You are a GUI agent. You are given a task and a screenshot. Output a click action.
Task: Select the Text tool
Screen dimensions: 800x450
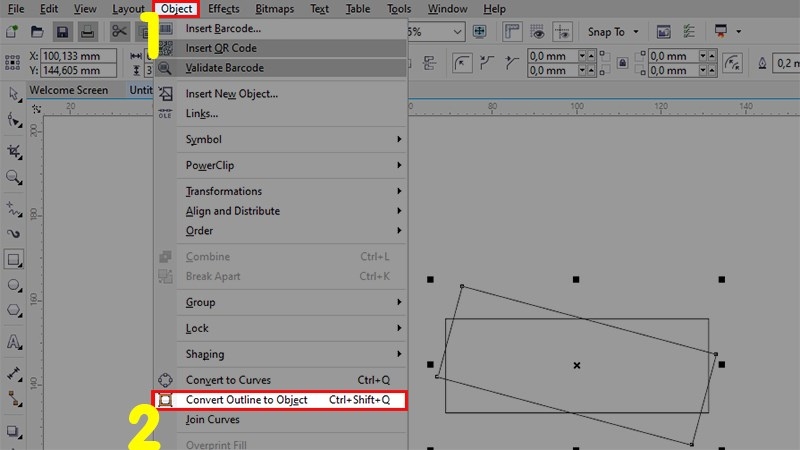tap(14, 342)
